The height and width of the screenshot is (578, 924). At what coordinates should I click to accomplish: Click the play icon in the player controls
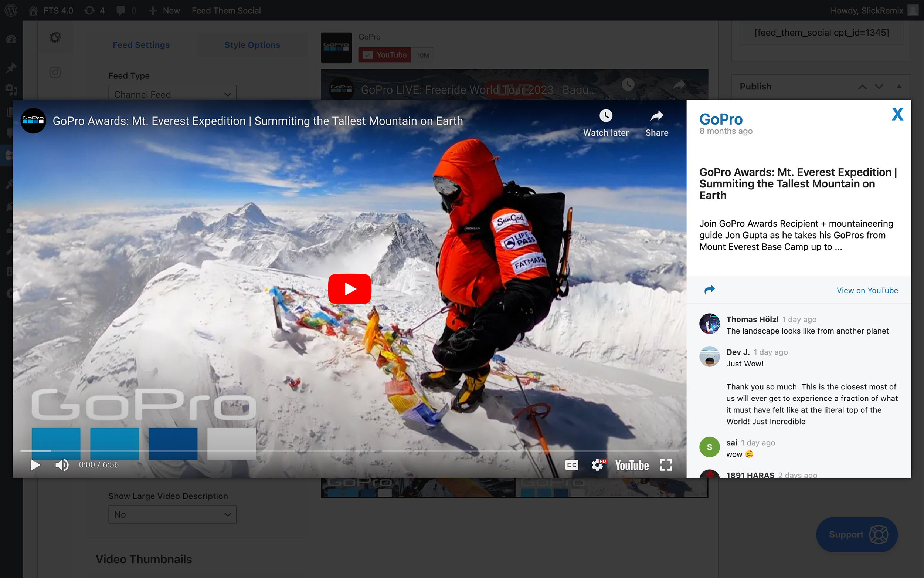[x=35, y=465]
